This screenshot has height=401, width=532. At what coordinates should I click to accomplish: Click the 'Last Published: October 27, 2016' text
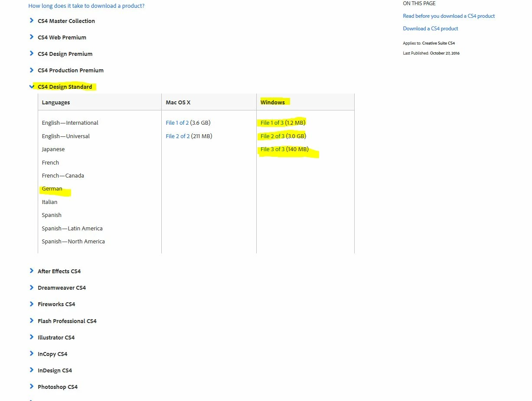coord(431,53)
